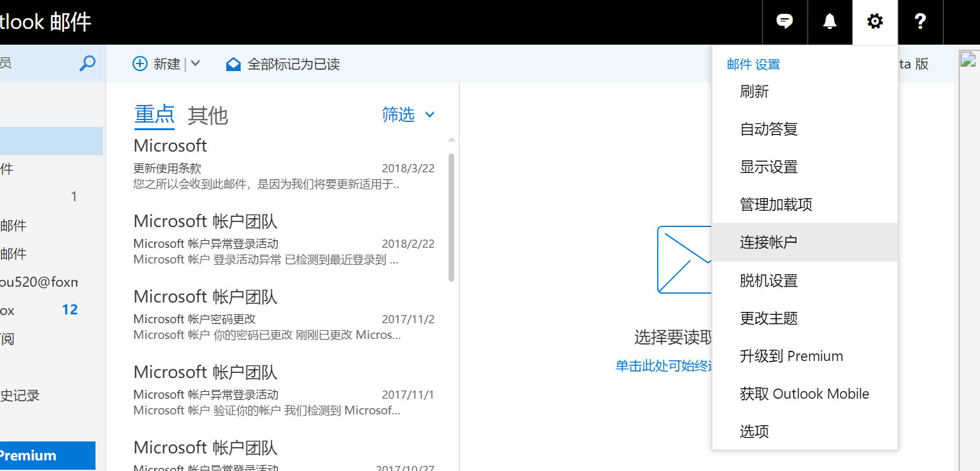Click the large envelope illustration
Screen dimensions: 980x471
[x=685, y=259]
